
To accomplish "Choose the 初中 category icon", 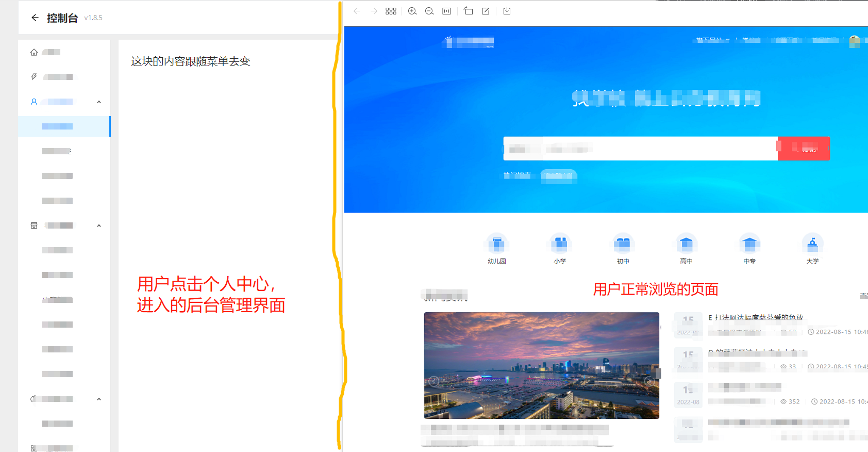I will tap(623, 243).
